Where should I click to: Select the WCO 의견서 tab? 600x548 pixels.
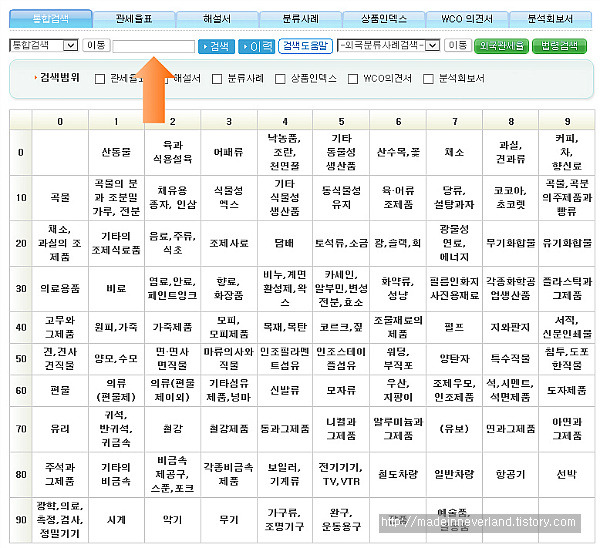[x=467, y=19]
